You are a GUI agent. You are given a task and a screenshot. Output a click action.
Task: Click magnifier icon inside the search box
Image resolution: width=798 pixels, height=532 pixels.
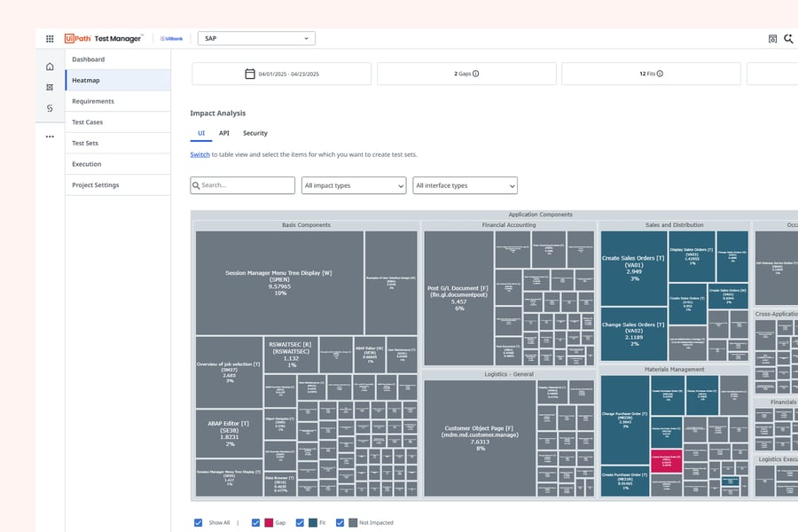pyautogui.click(x=196, y=185)
